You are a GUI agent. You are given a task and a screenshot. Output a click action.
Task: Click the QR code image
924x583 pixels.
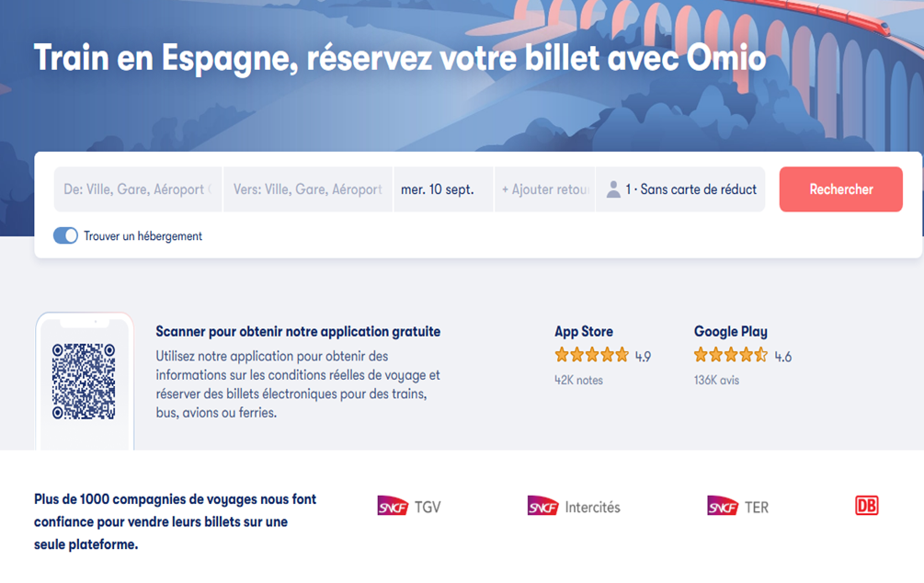(84, 382)
